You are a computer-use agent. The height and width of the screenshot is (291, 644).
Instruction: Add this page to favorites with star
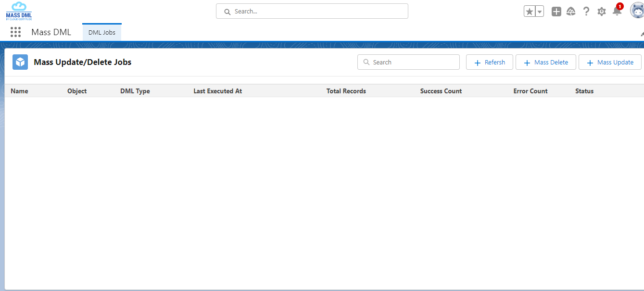(x=530, y=12)
